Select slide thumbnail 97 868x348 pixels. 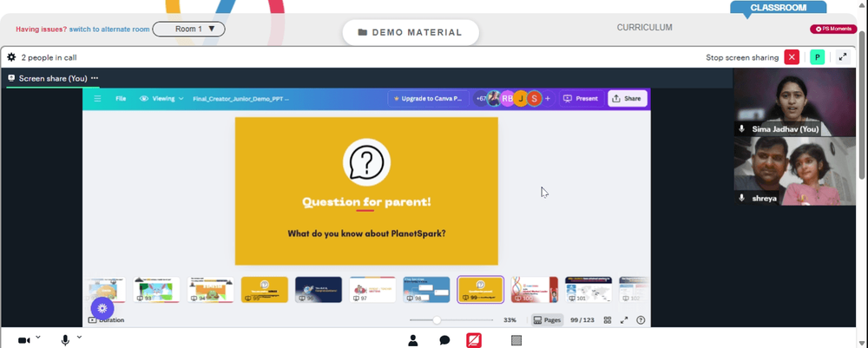pyautogui.click(x=372, y=290)
